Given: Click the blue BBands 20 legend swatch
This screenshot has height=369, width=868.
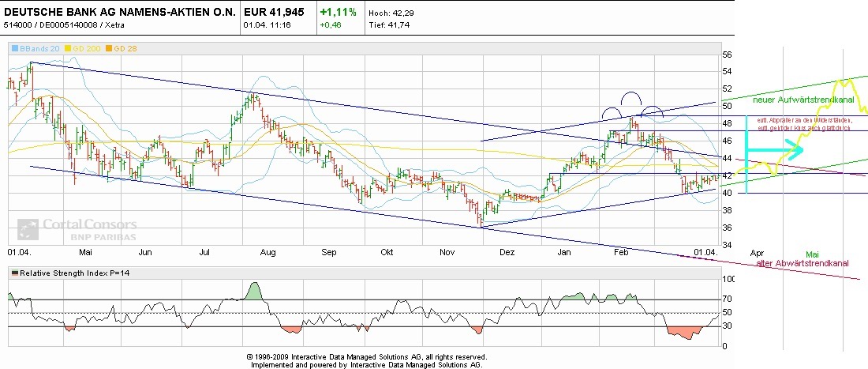Looking at the screenshot, I should 15,49.
